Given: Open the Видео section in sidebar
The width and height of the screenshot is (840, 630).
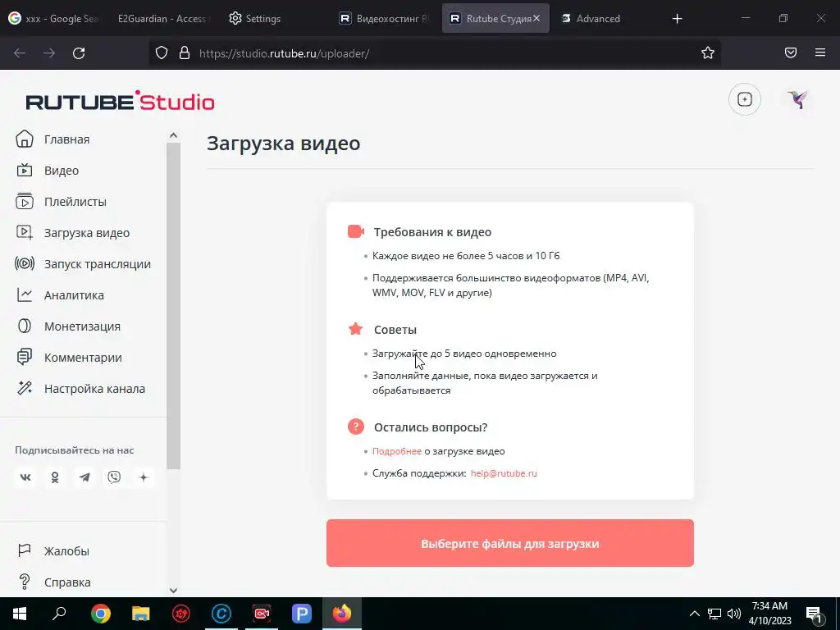Looking at the screenshot, I should tap(47, 171).
